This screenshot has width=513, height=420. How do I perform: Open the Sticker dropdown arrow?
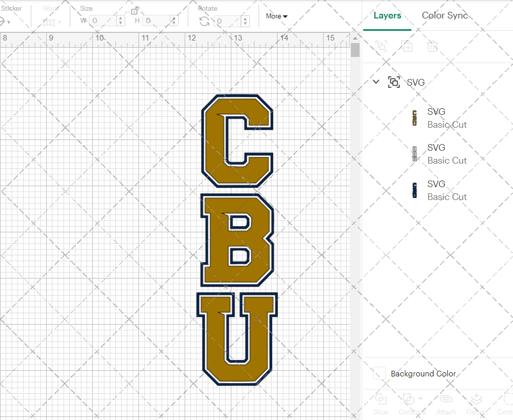9,22
